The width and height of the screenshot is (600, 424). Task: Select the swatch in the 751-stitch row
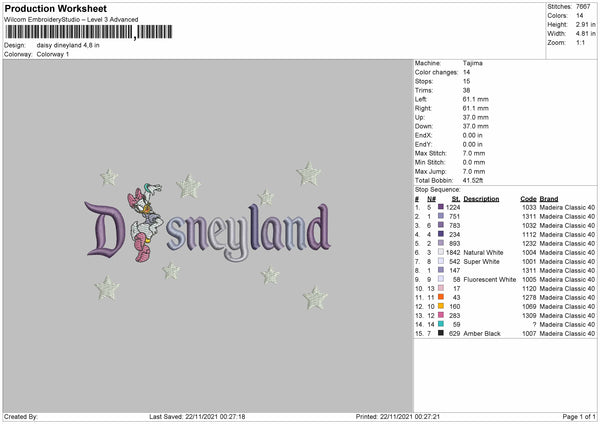441,216
